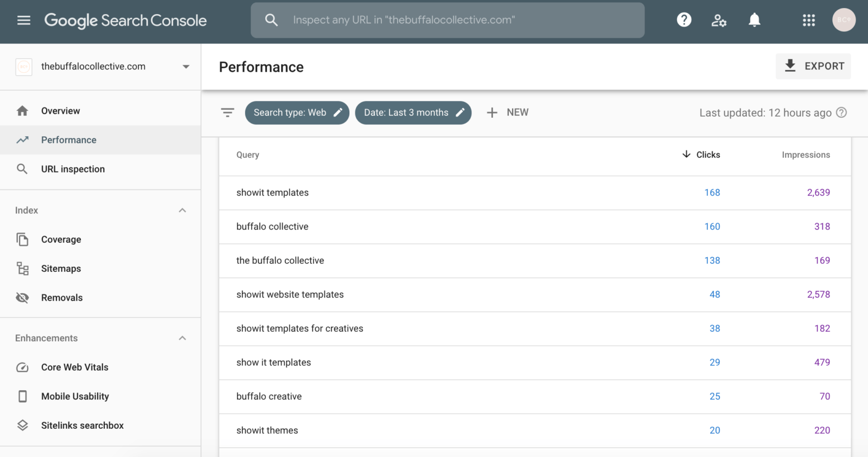Click the EXPORT button
This screenshot has width=868, height=457.
click(813, 66)
